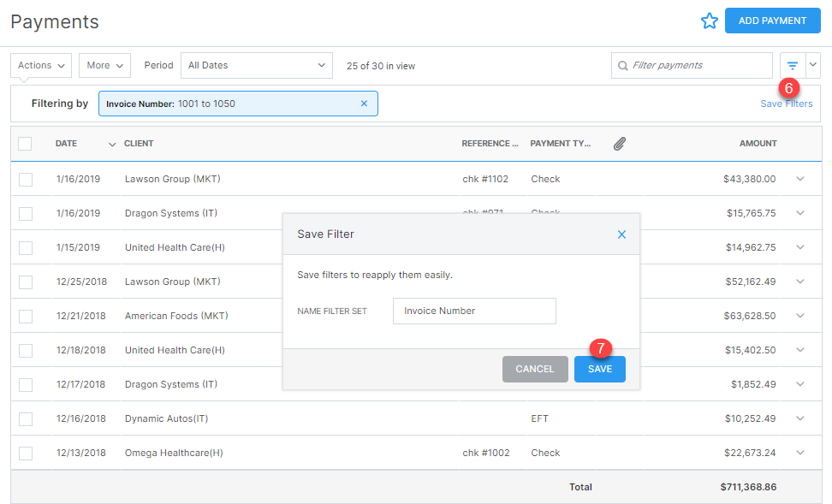Remove the Invoice Number filter chip

click(364, 104)
